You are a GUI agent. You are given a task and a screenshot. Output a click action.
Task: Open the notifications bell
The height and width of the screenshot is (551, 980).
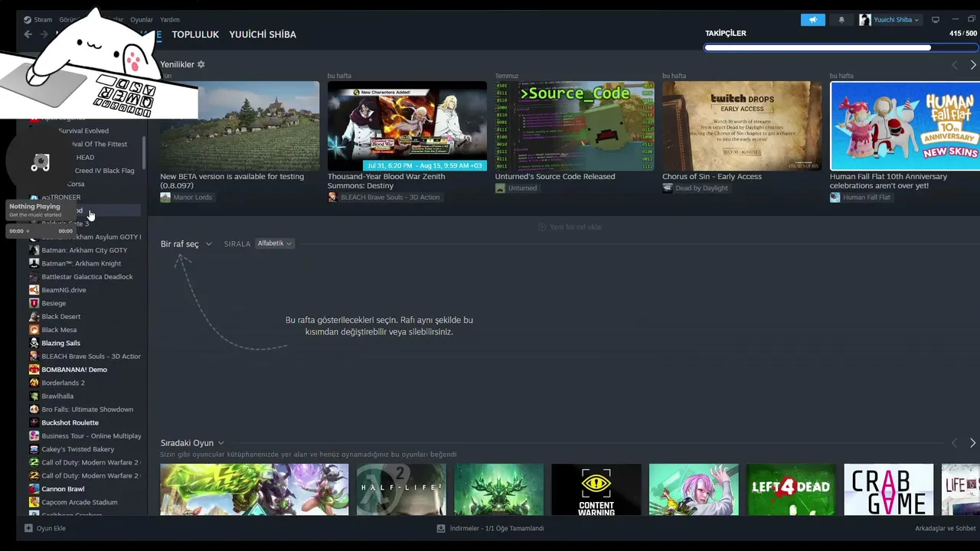[841, 20]
